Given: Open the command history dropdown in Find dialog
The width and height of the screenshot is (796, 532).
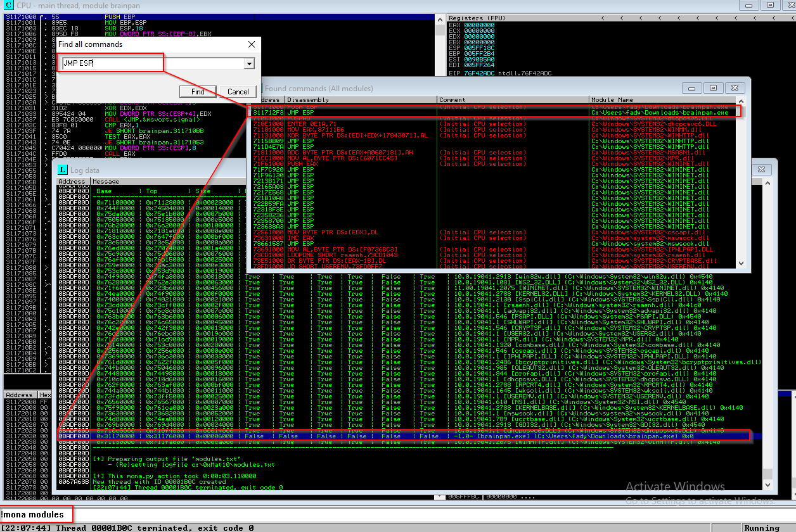Looking at the screenshot, I should coord(249,64).
